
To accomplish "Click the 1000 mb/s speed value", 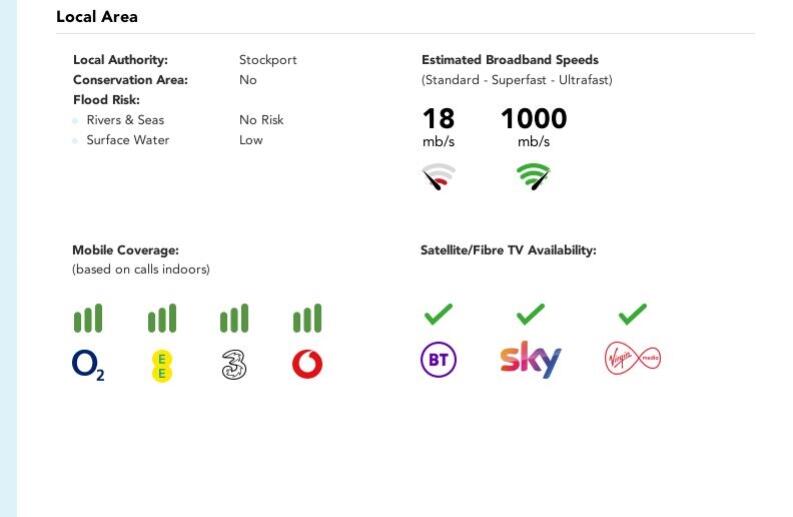I will click(x=533, y=120).
